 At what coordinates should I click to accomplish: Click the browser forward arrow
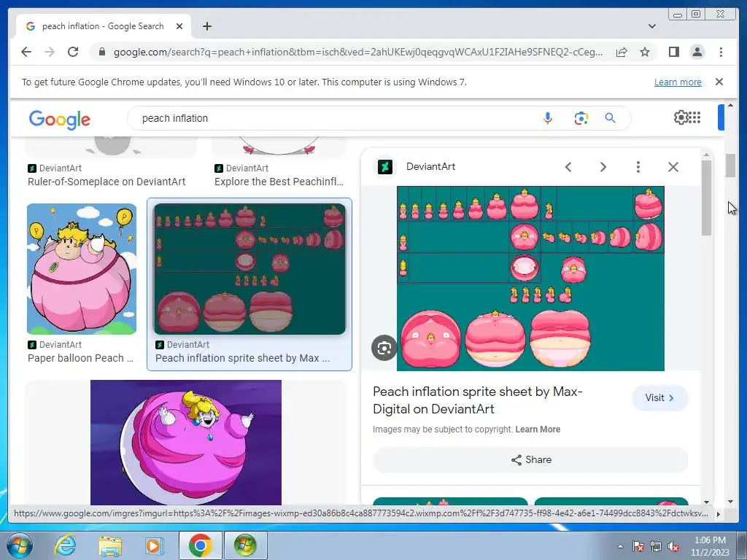50,52
